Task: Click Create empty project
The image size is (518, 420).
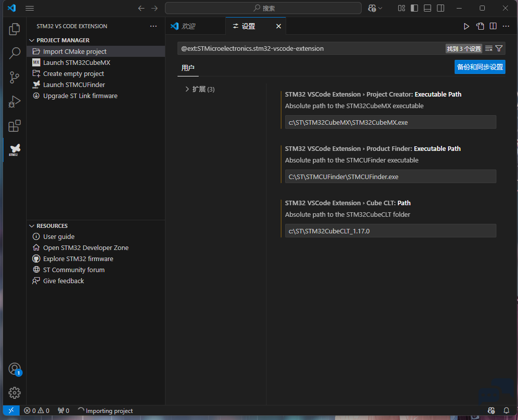Action: (x=96, y=74)
